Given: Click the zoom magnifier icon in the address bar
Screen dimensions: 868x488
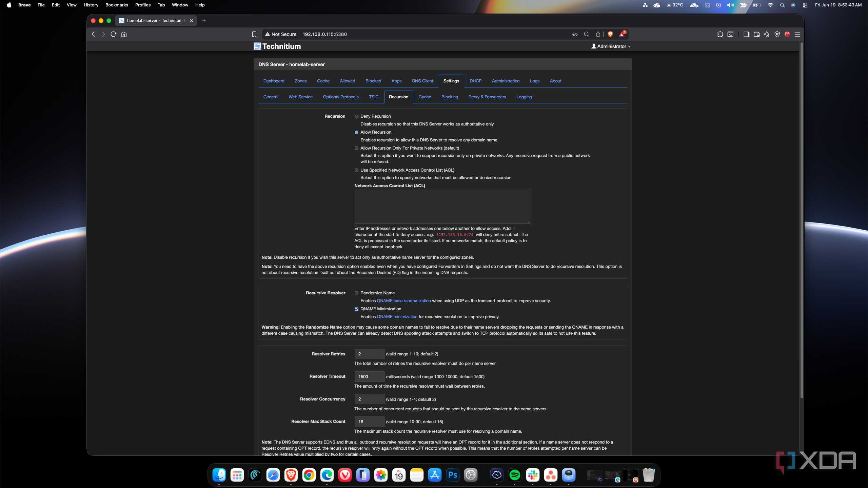Looking at the screenshot, I should [587, 34].
